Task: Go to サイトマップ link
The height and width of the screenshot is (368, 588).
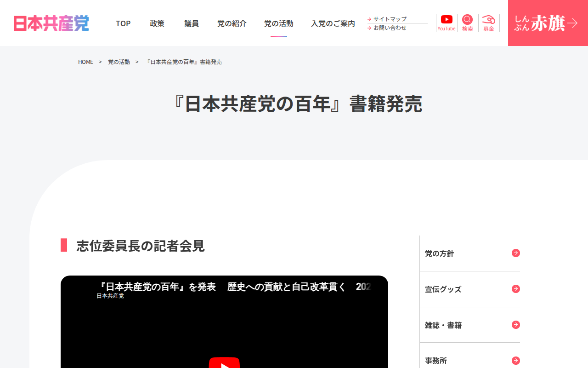Action: click(x=390, y=19)
